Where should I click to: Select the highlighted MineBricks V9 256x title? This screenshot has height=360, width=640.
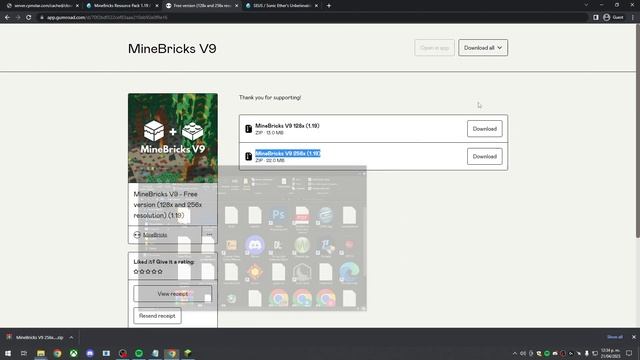coord(288,153)
